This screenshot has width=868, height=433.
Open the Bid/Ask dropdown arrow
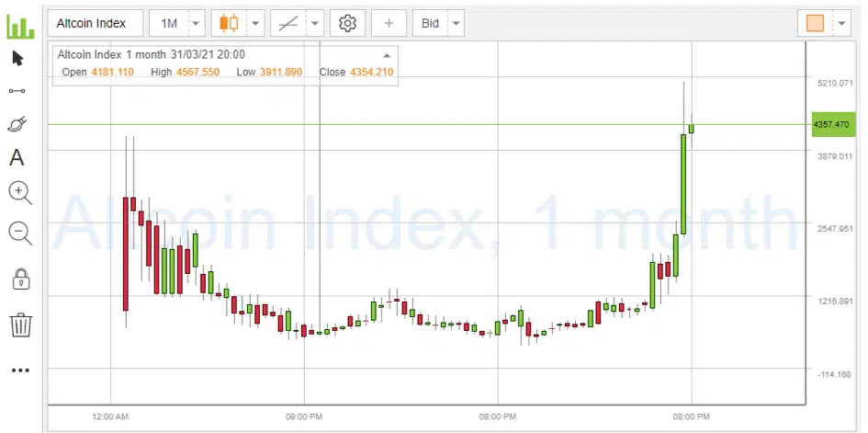coord(456,23)
